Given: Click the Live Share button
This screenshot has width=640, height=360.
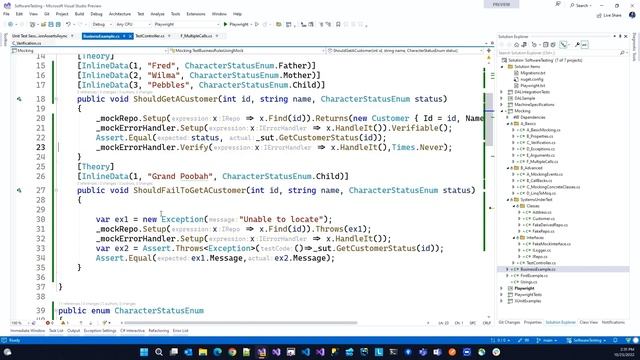Looking at the screenshot, I should pos(609,16).
